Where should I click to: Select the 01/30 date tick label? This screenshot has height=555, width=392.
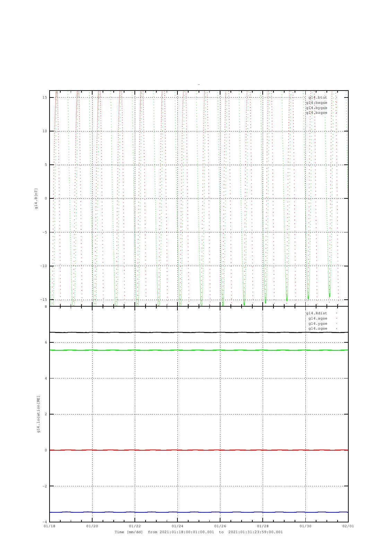[305, 526]
